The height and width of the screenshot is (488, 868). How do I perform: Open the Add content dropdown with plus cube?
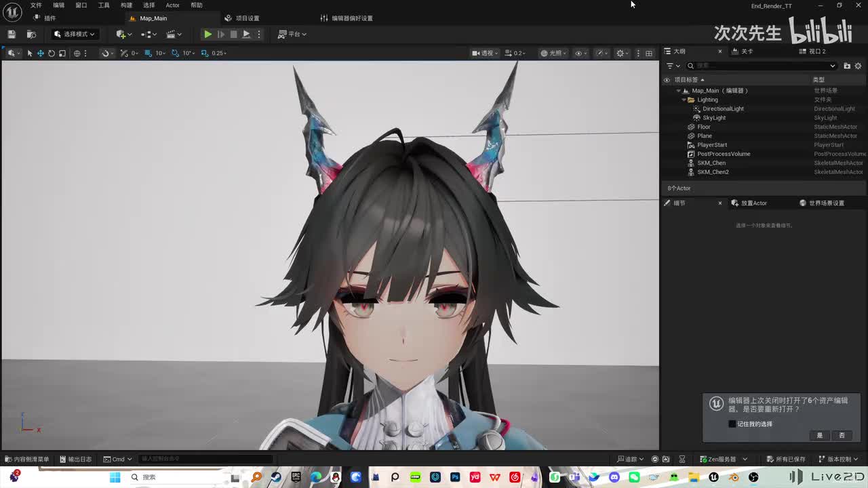pos(123,34)
